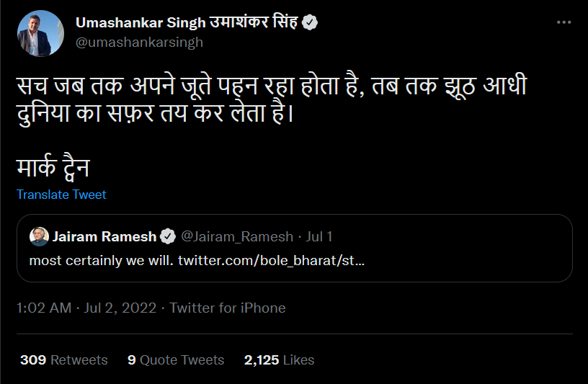View the 309 Retweets list
This screenshot has height=384, width=588.
coord(63,360)
